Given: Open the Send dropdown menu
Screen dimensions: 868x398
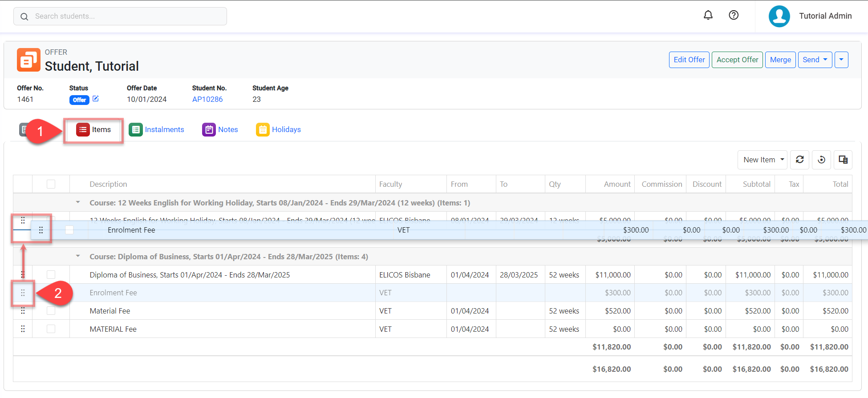Looking at the screenshot, I should pos(815,60).
